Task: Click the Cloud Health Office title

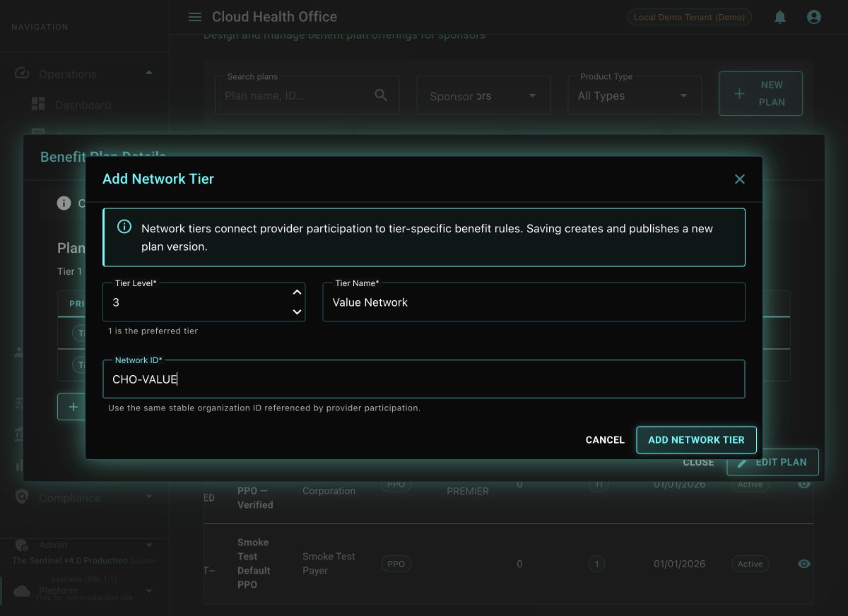Action: click(x=274, y=17)
